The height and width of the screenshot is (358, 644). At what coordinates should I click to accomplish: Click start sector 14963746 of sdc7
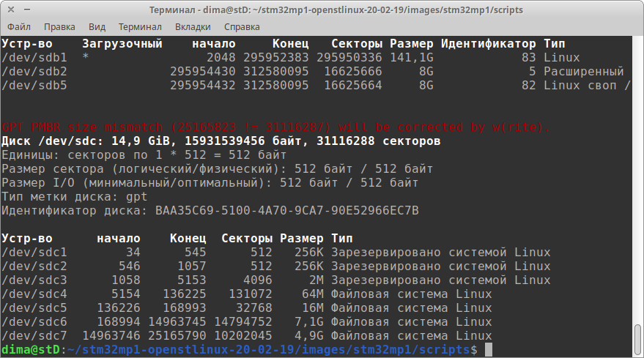pos(111,336)
